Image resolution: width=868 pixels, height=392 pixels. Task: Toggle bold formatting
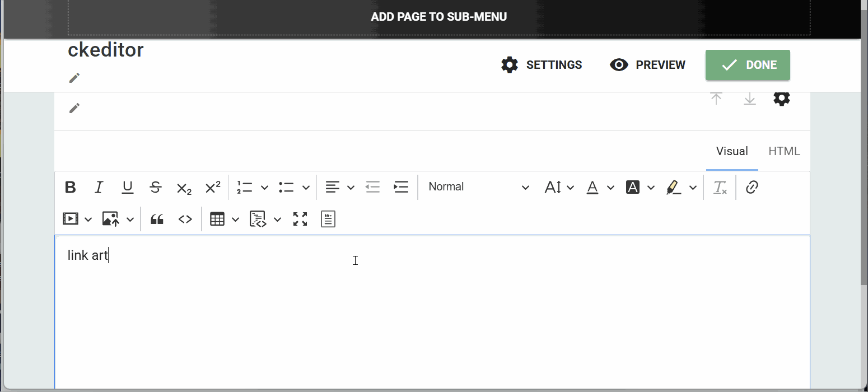click(71, 187)
